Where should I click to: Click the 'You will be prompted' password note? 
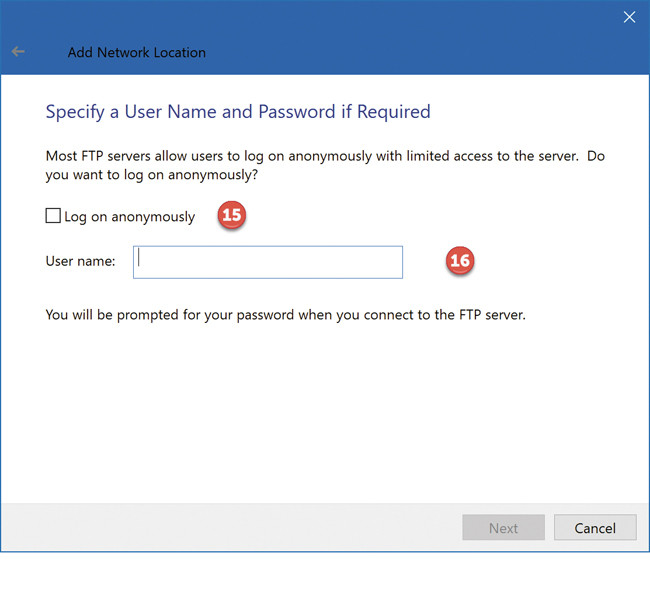(x=285, y=315)
